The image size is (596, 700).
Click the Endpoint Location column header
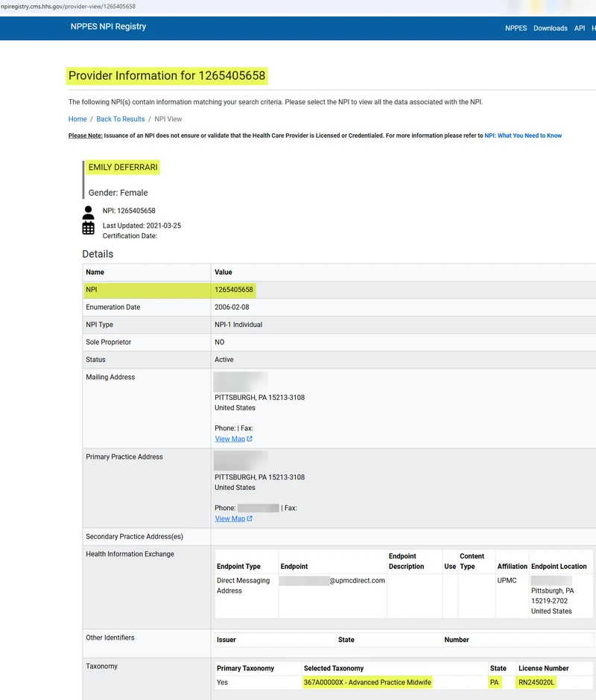click(x=559, y=567)
